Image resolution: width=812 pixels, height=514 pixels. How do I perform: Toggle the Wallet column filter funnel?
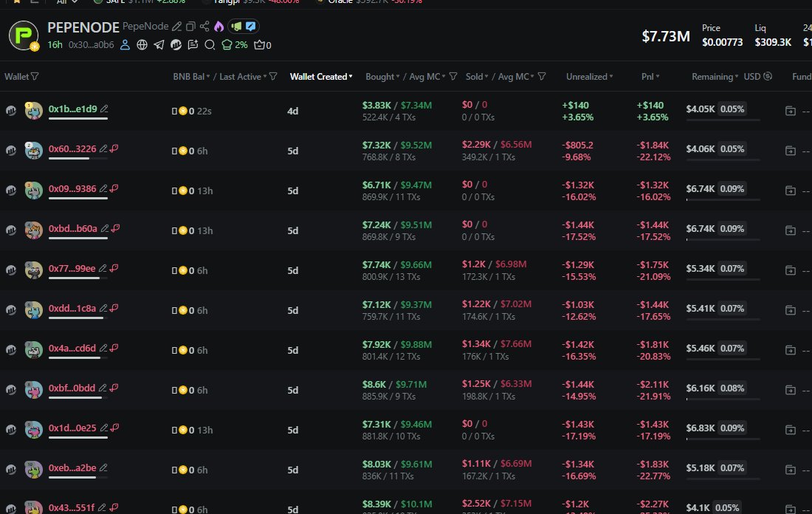35,77
